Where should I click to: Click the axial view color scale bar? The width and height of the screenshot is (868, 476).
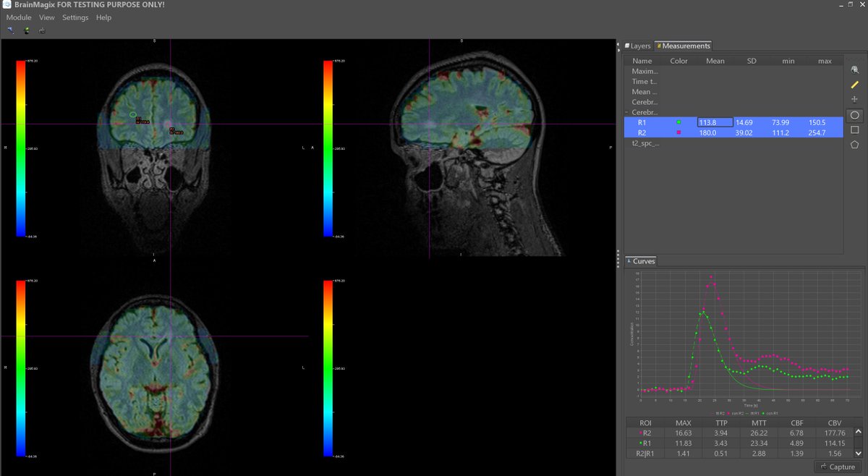[20, 368]
